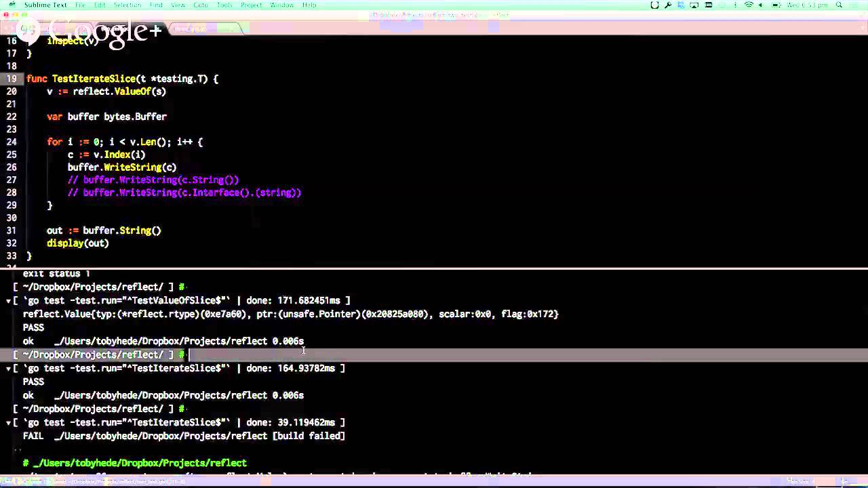Click 'display(out)' code line
The height and width of the screenshot is (488, 868).
point(78,243)
